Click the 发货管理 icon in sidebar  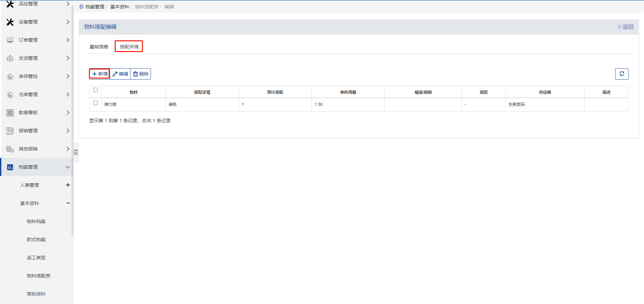(x=10, y=58)
